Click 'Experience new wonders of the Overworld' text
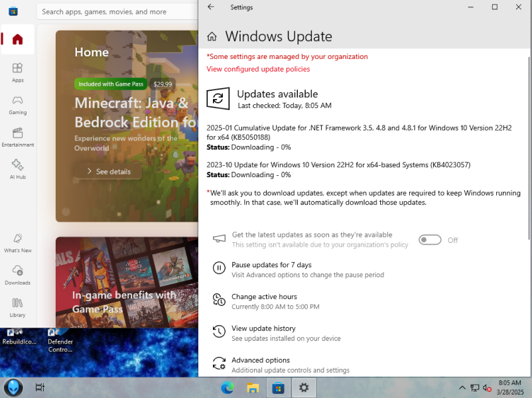Screen dimensions: 532x398 [x=126, y=143]
